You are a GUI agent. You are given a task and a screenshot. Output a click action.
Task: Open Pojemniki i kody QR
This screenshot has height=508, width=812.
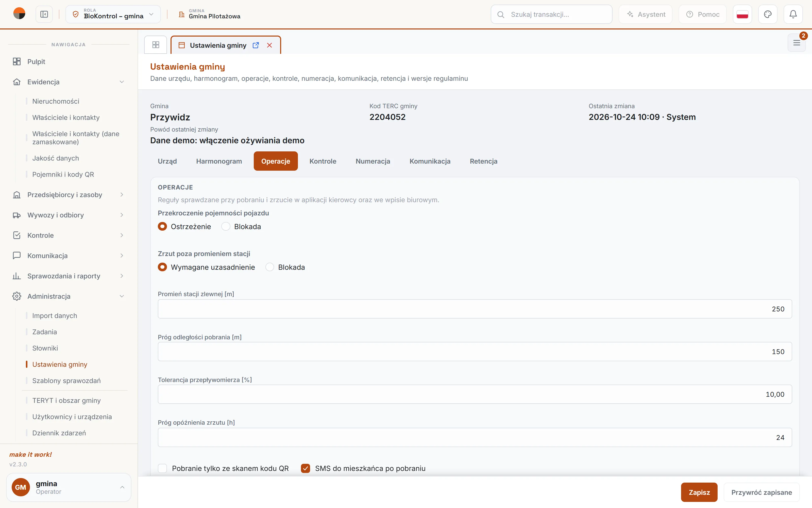pos(63,174)
